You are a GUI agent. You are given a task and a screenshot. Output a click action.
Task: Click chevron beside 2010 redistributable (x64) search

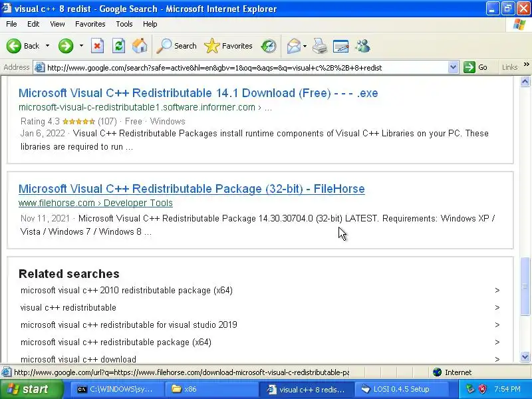click(x=497, y=291)
